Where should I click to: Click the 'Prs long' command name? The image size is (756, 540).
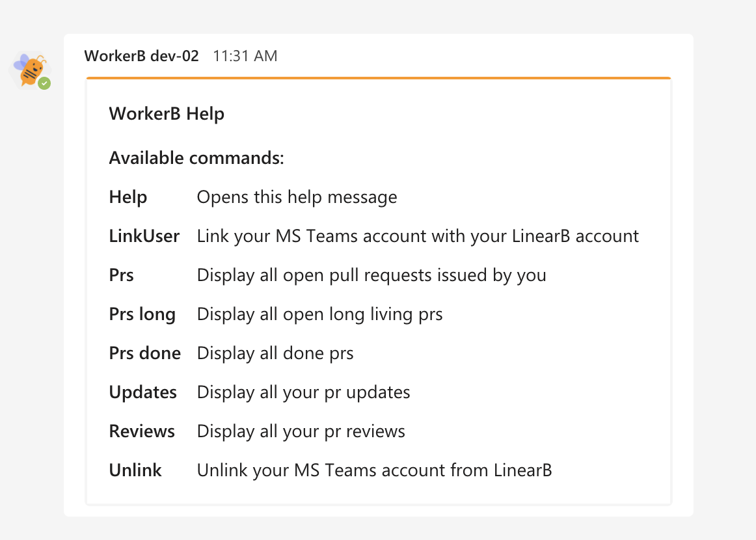tap(142, 314)
